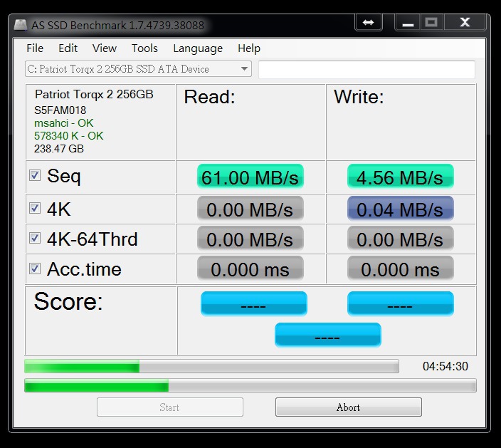Open the Language menu
The height and width of the screenshot is (448, 501).
198,48
